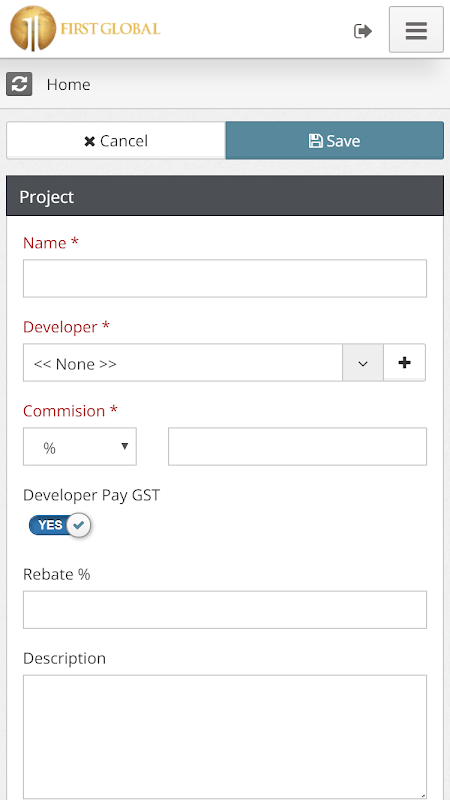Focus the Name input field

coord(225,279)
